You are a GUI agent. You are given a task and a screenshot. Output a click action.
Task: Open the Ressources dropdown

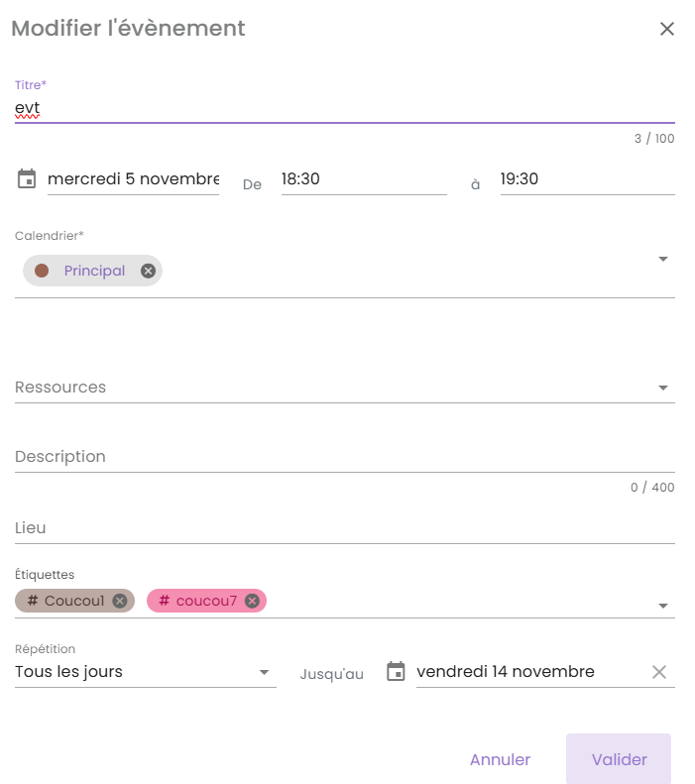point(663,388)
